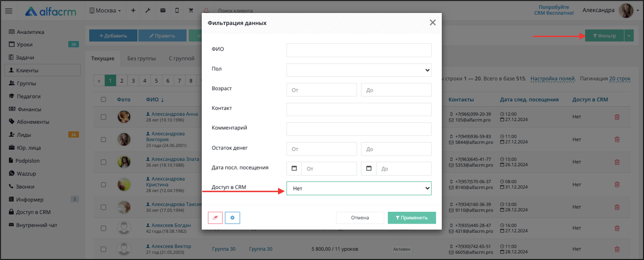Open the wrench settings icon

pyautogui.click(x=148, y=11)
